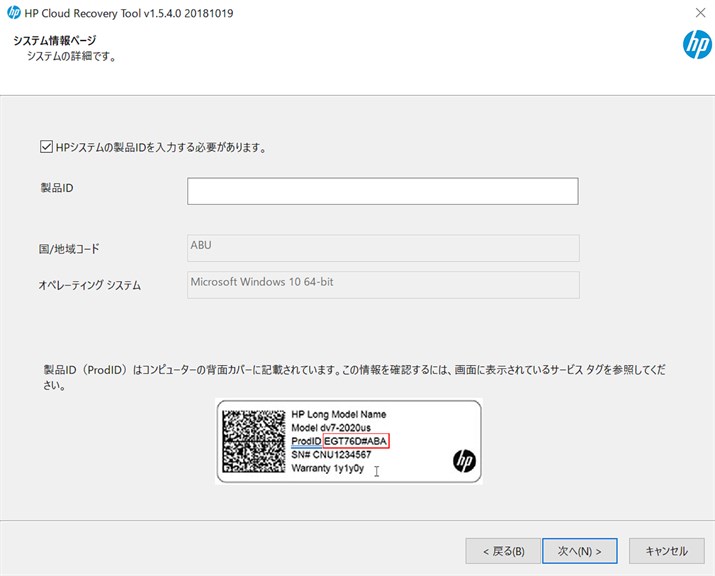715x576 pixels.
Task: Click the HPシステムの製品ID checkbox label text
Action: [161, 147]
